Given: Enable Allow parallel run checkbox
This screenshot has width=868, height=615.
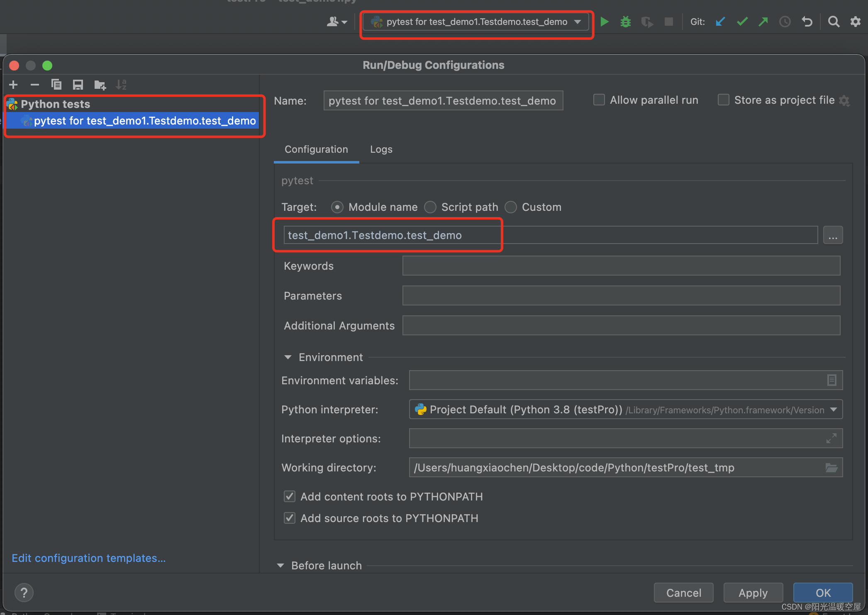Looking at the screenshot, I should [599, 100].
